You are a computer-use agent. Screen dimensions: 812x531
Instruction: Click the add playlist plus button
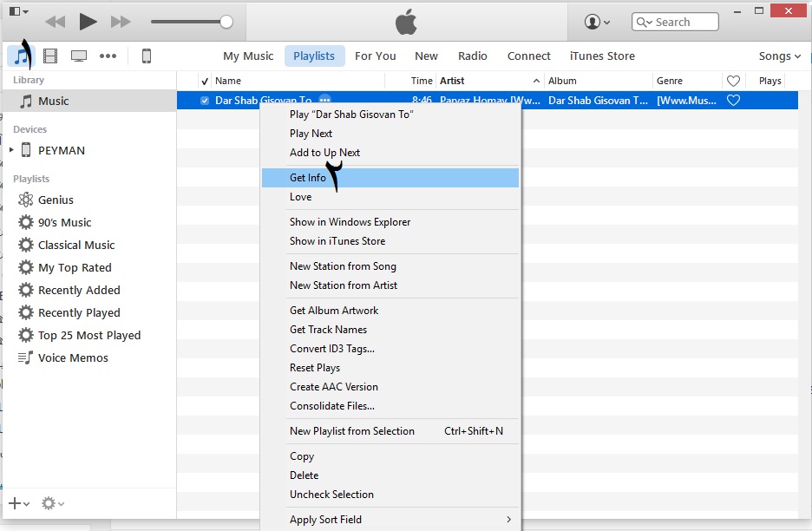tap(18, 503)
